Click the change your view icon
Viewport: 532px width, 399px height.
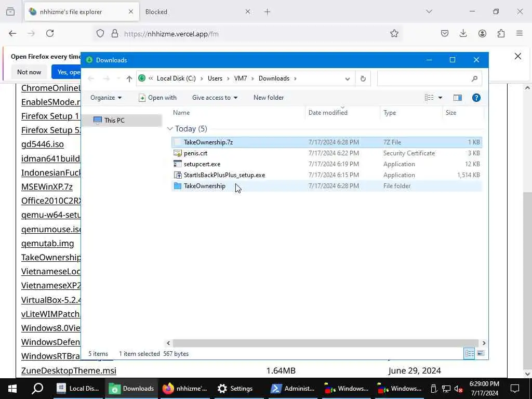pyautogui.click(x=429, y=98)
